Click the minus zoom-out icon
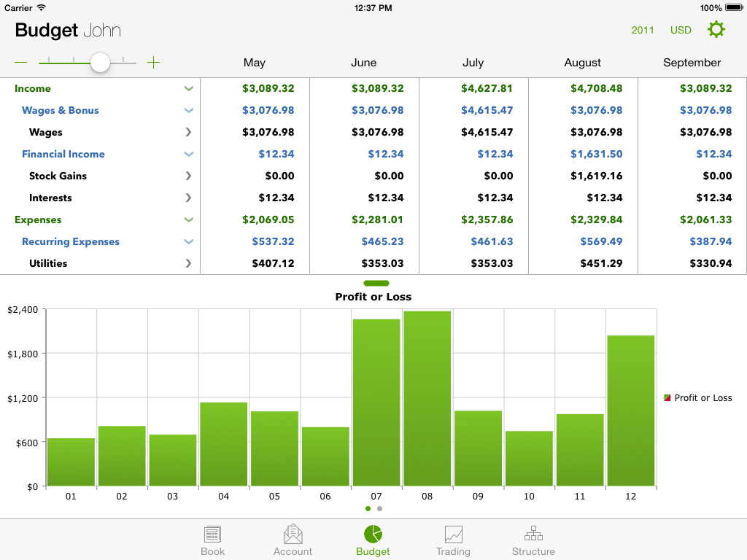 pyautogui.click(x=21, y=63)
